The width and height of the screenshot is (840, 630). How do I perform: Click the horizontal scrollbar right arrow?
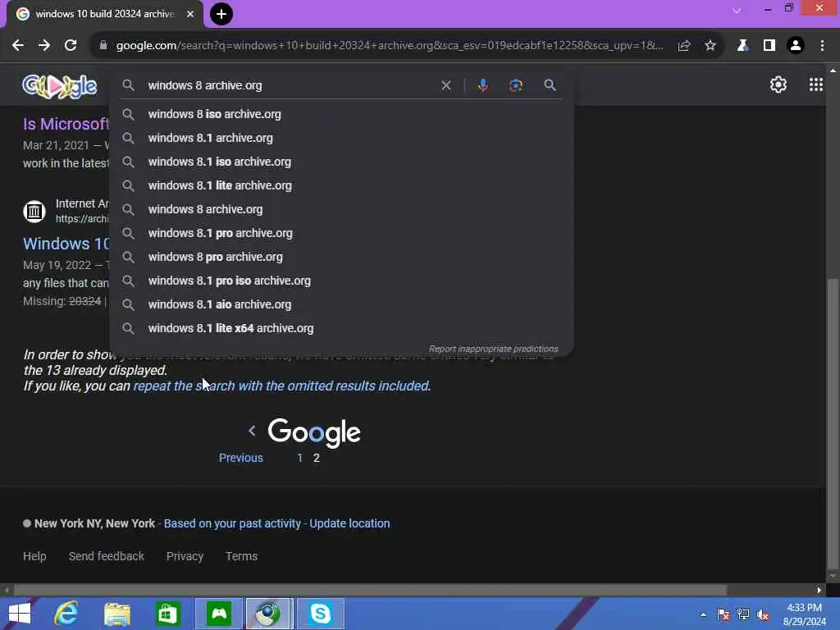pyautogui.click(x=819, y=590)
